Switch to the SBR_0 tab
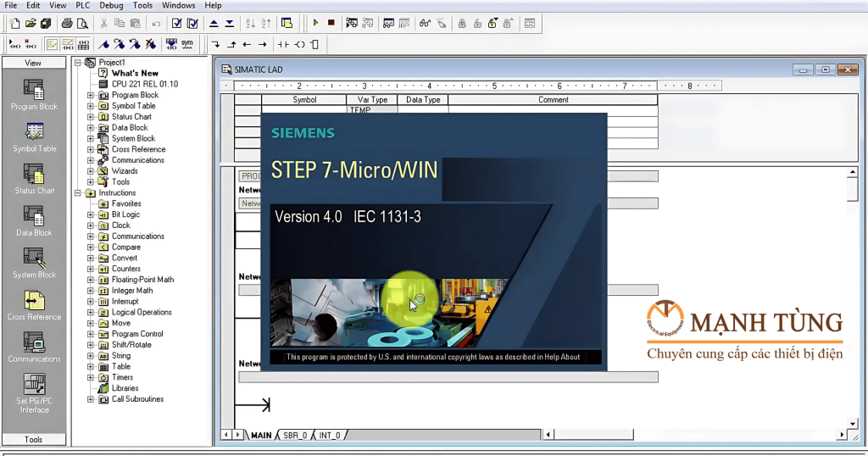 pos(295,435)
